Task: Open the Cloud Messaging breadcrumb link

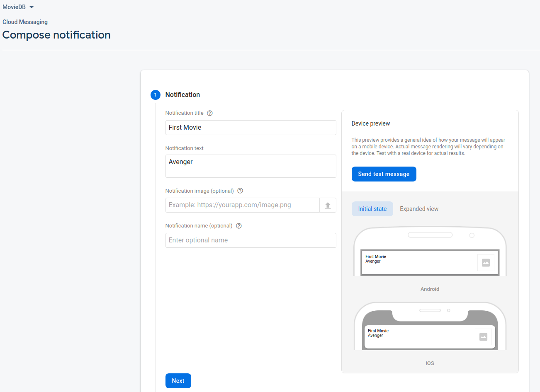Action: pyautogui.click(x=25, y=22)
